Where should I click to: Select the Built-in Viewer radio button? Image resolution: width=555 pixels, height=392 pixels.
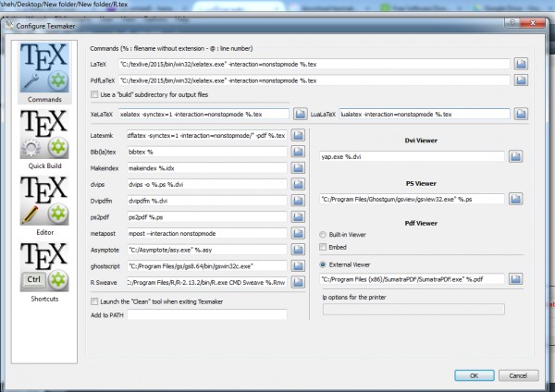[x=324, y=233]
